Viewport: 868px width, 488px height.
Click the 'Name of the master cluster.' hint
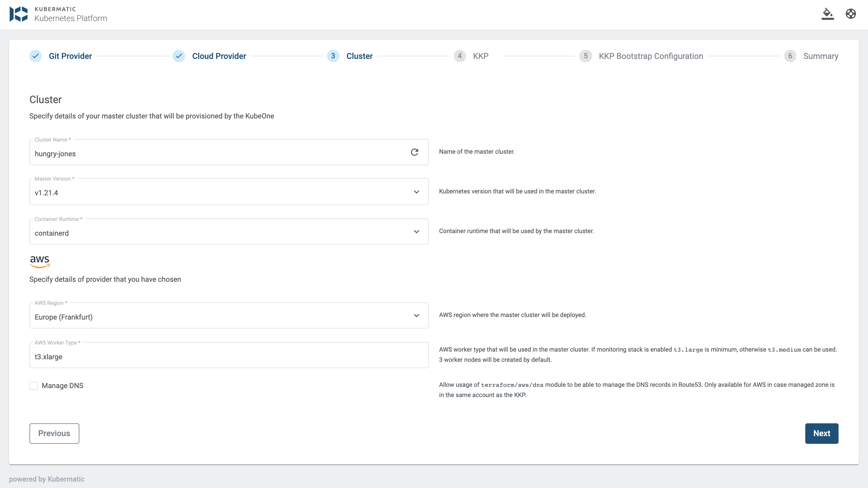pos(477,152)
